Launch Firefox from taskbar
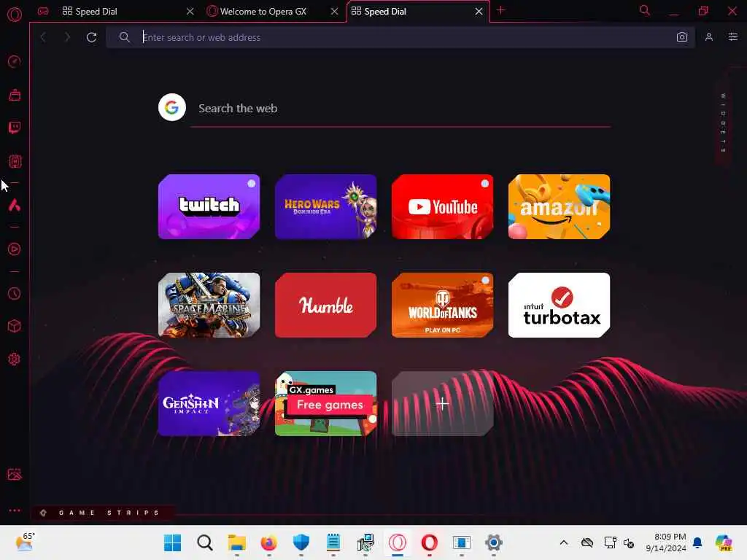 click(x=269, y=542)
